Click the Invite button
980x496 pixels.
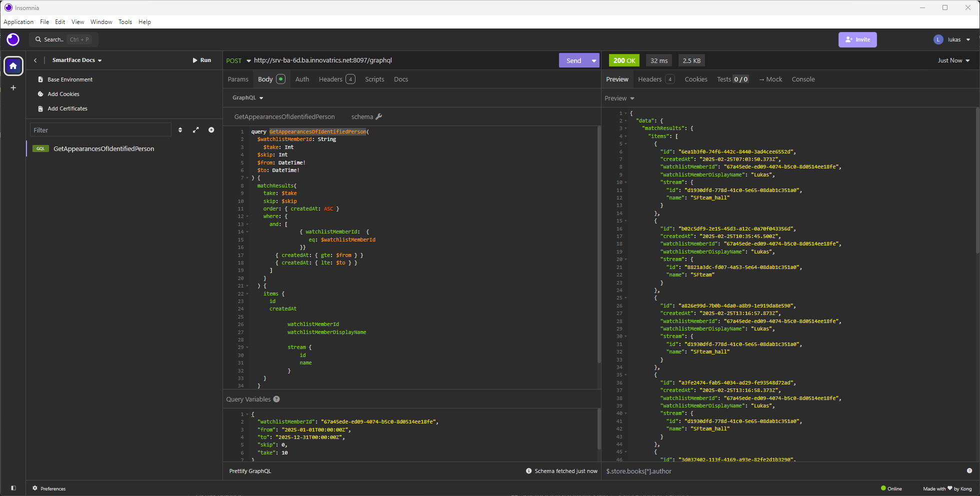(x=857, y=39)
